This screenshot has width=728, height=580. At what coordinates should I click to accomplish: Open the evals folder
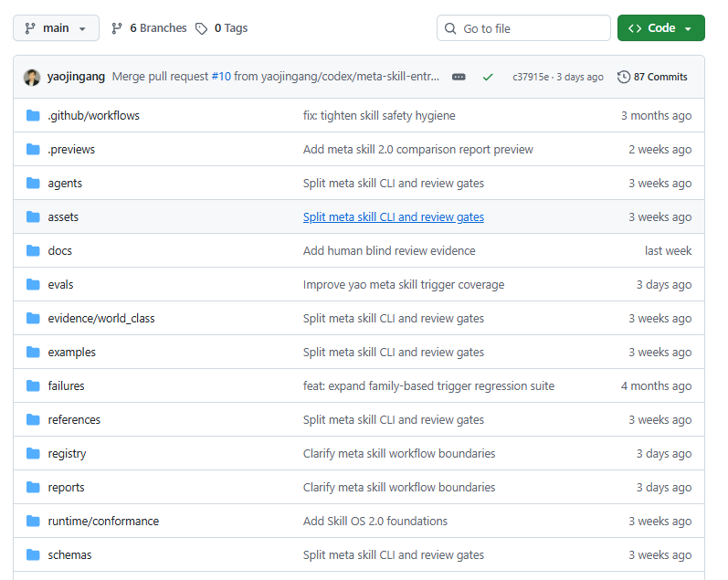61,285
